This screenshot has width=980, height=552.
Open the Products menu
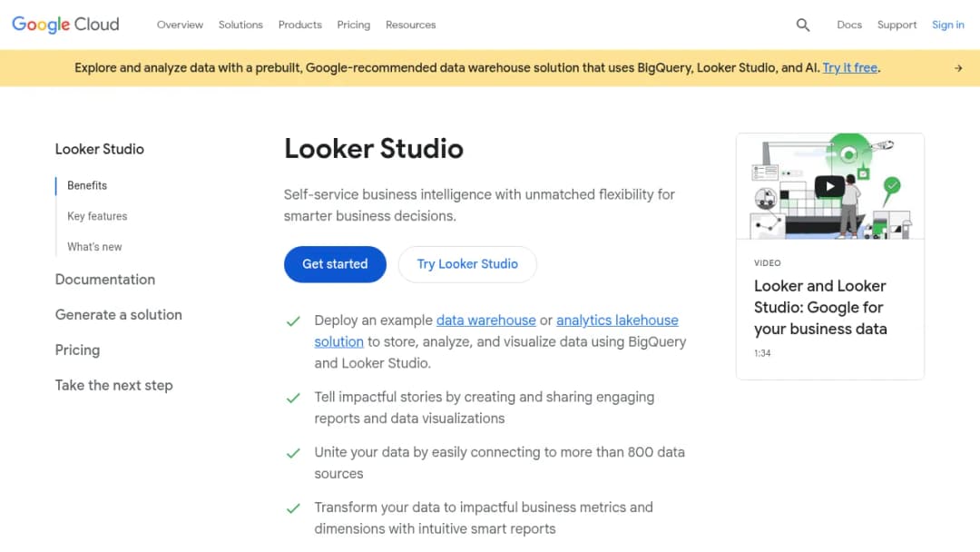point(300,25)
